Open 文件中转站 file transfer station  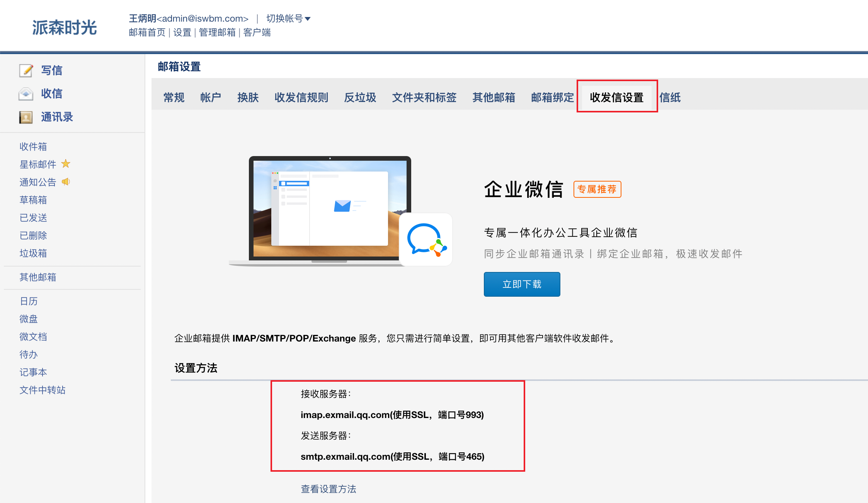pos(43,390)
